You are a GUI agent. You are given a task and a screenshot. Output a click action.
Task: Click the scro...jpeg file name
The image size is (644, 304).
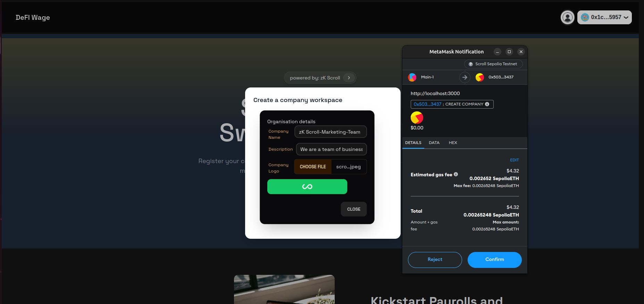click(x=349, y=167)
